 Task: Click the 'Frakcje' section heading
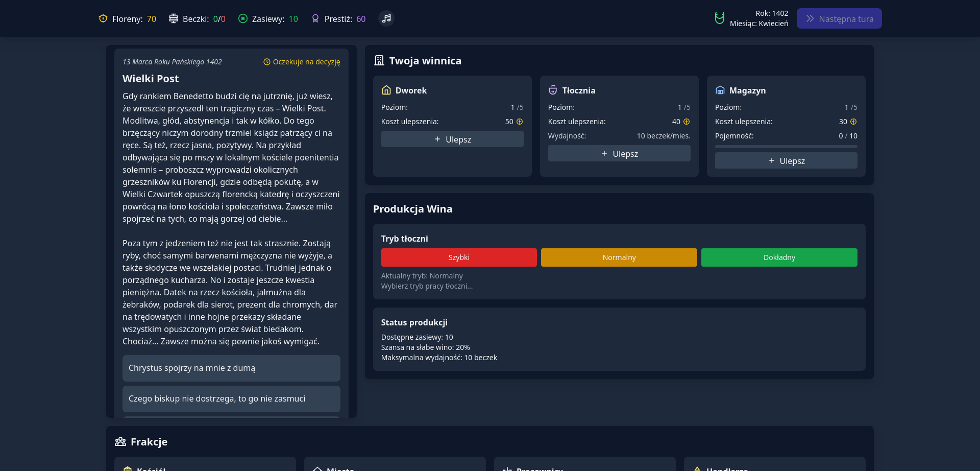tap(149, 442)
